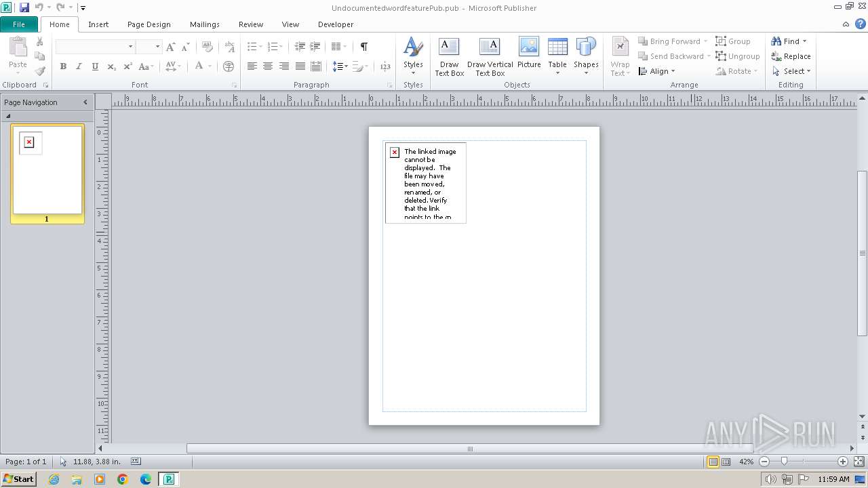Image resolution: width=868 pixels, height=488 pixels.
Task: Open the Bullets list dropdown
Action: 255,47
